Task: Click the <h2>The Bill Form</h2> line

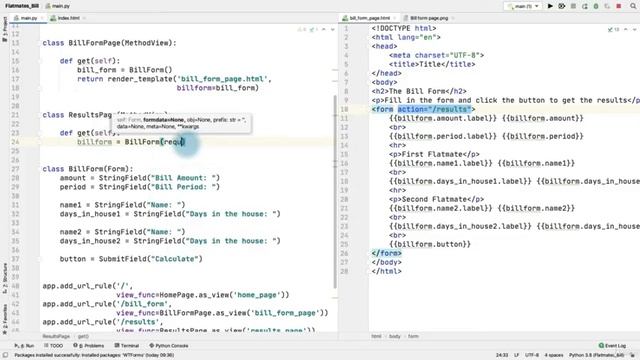Action: click(x=419, y=91)
